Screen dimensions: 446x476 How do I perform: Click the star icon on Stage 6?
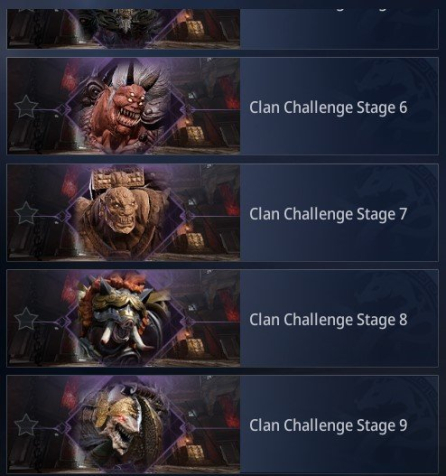(x=26, y=107)
